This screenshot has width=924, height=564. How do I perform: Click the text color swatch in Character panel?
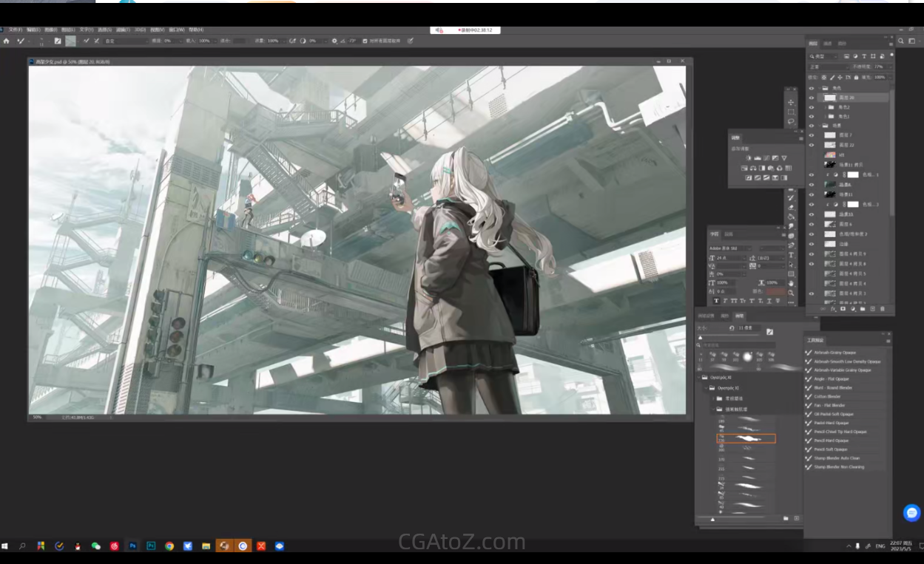click(777, 292)
